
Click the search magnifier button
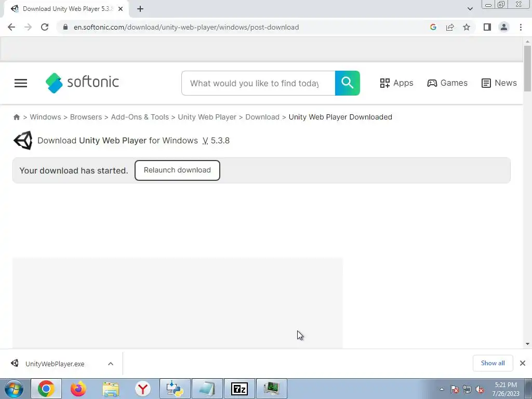point(348,83)
